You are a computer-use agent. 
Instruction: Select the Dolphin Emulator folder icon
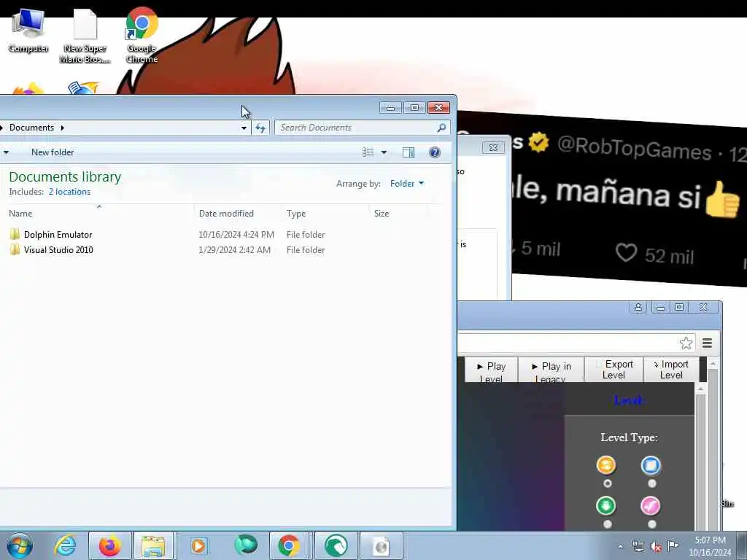15,234
